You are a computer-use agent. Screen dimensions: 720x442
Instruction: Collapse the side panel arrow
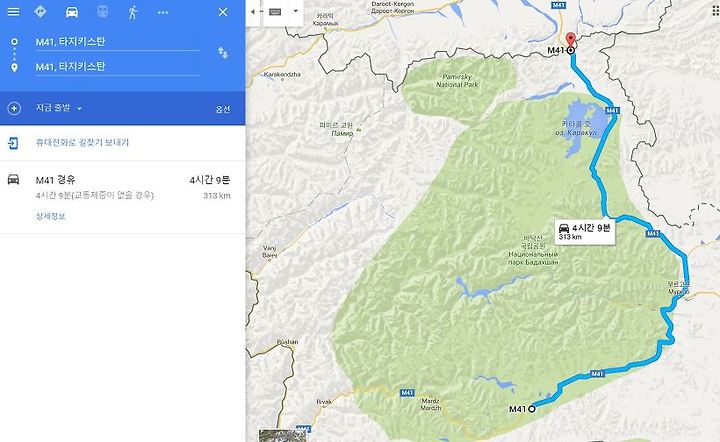click(x=253, y=12)
